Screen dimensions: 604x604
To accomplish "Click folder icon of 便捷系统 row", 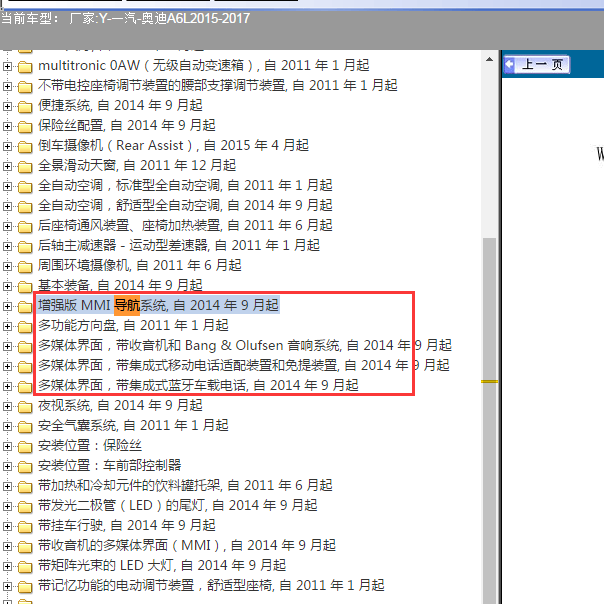I will 25,106.
